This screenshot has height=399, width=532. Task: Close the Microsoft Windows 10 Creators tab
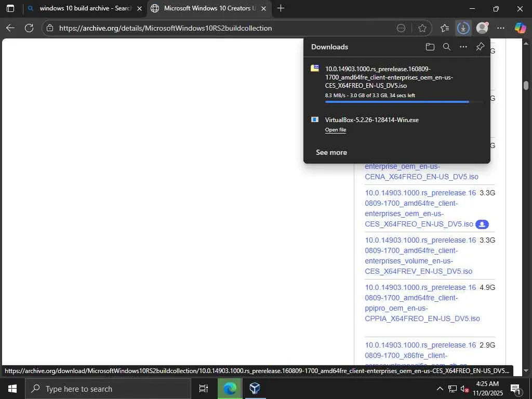tap(263, 9)
